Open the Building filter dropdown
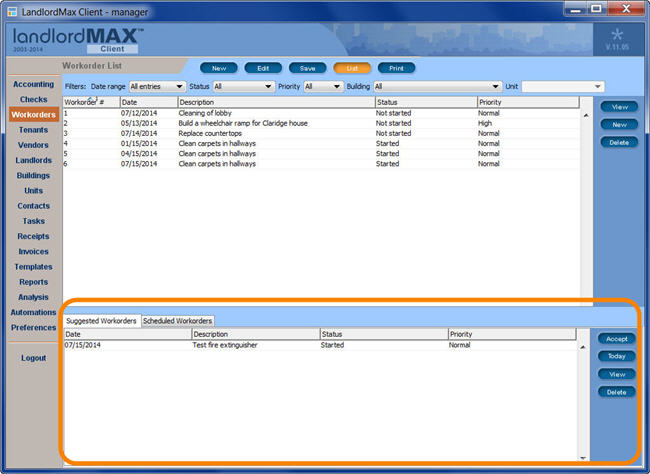 pos(437,86)
